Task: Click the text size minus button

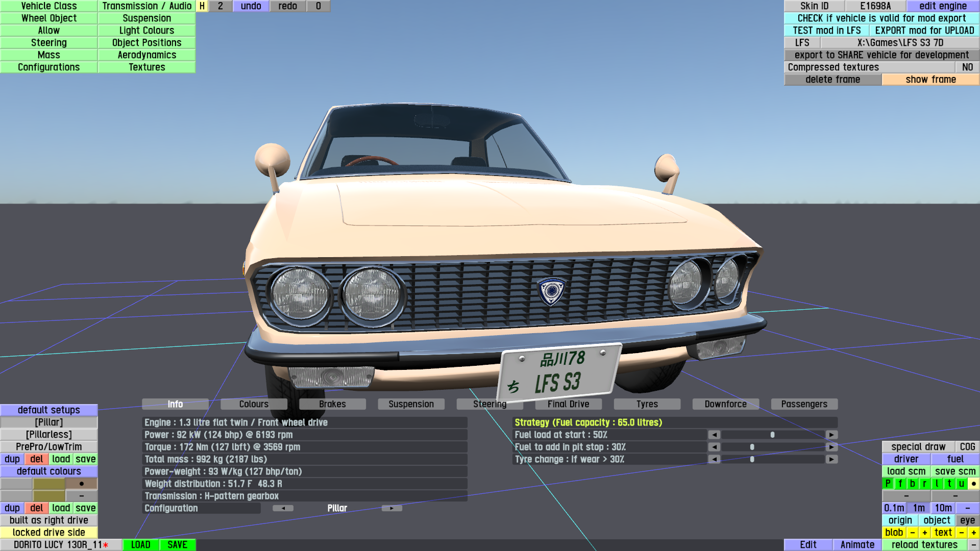Action: tap(961, 532)
